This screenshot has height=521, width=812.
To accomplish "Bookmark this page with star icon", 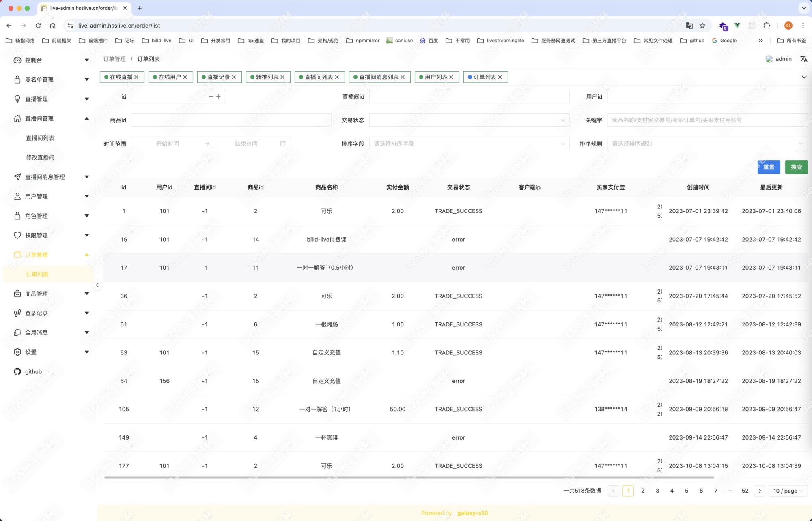I will click(702, 26).
